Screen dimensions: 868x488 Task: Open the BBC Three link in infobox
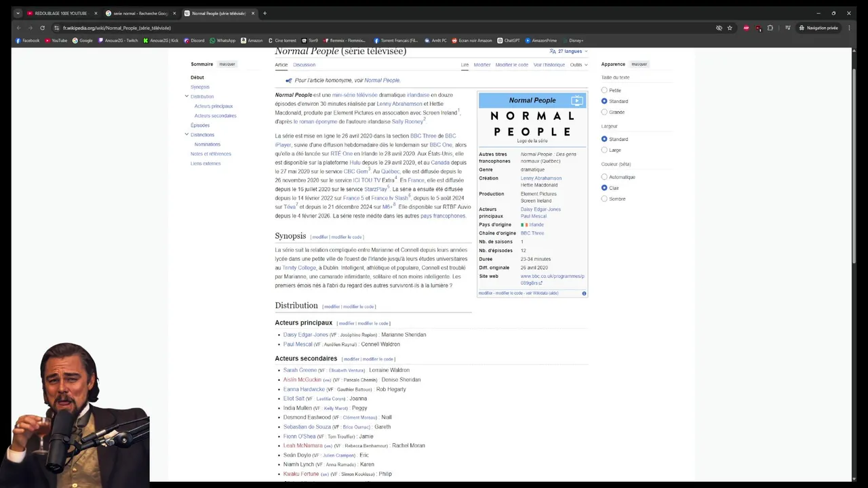(x=532, y=233)
